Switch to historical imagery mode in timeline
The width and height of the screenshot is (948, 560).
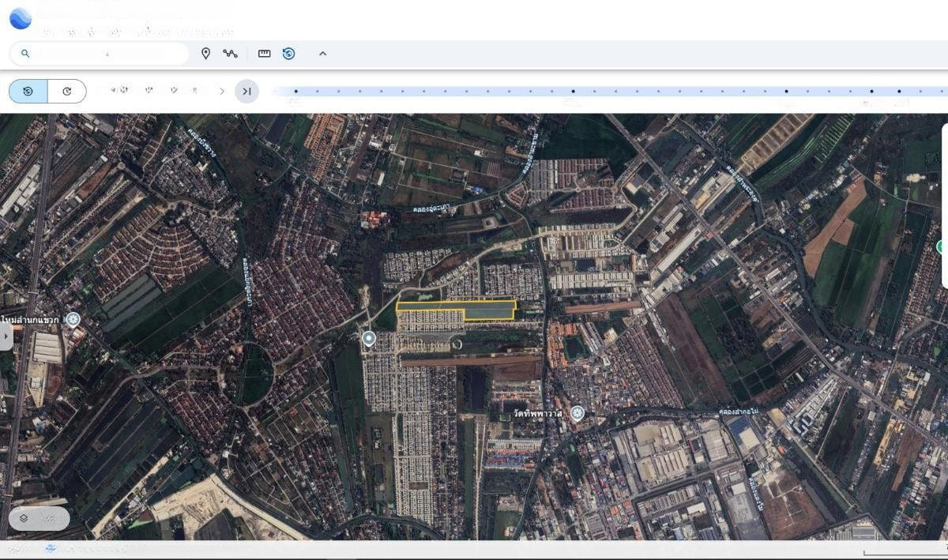pos(28,92)
